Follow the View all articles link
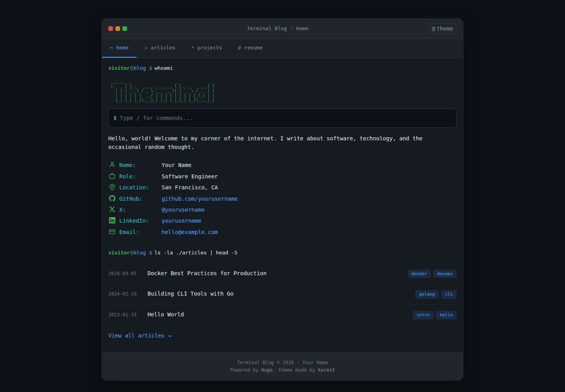565x392 pixels. (x=140, y=336)
